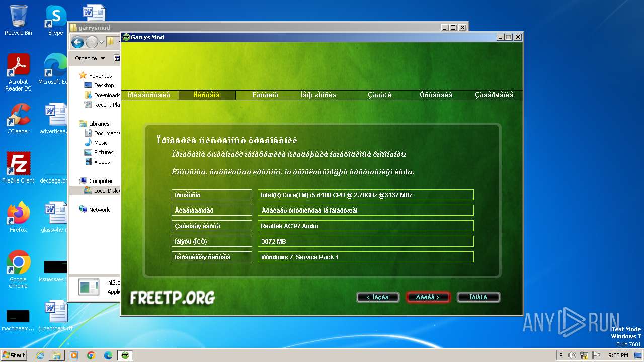
Task: Show hidden system tray icons
Action: 561,355
